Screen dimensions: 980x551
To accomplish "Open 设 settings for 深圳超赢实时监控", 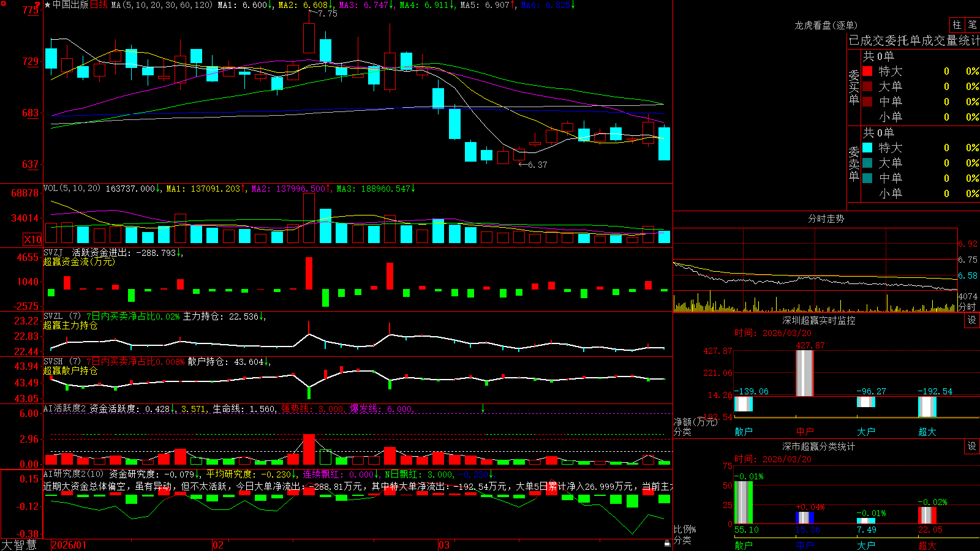I will tap(971, 320).
